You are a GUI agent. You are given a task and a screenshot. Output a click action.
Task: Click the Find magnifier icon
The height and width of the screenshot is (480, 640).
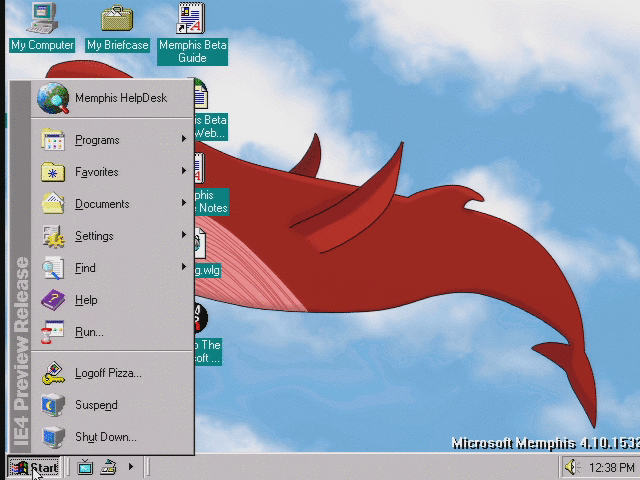coord(53,268)
